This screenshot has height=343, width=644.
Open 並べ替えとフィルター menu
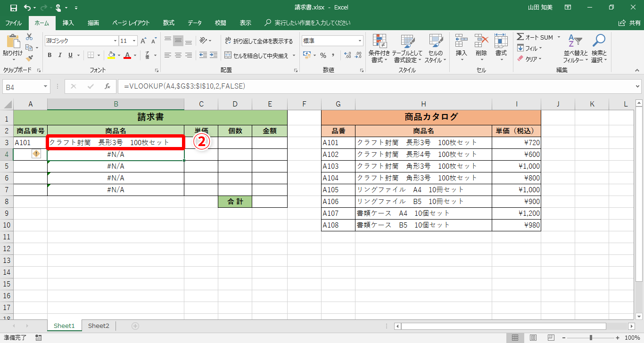[x=576, y=49]
